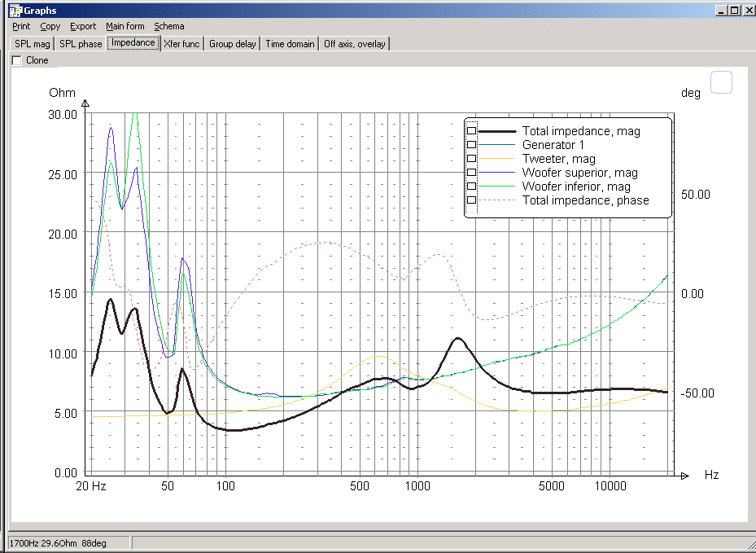The width and height of the screenshot is (756, 553).
Task: Select the Impedance tab
Action: (133, 42)
